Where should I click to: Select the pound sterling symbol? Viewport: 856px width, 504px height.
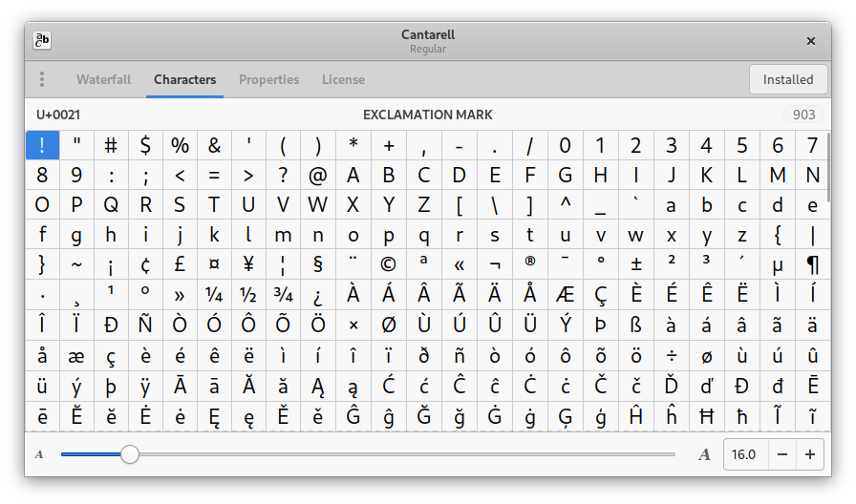pyautogui.click(x=180, y=263)
